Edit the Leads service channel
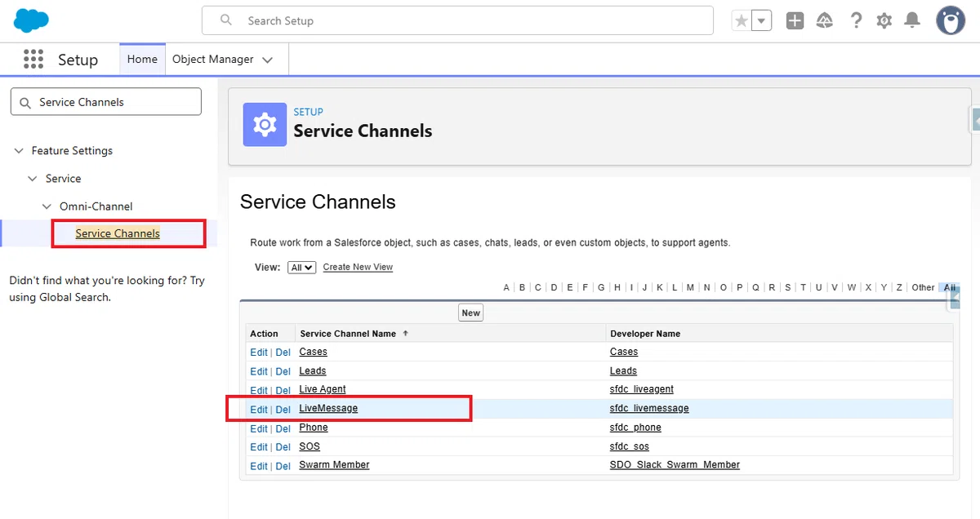Screen dimensions: 980x519 pyautogui.click(x=259, y=371)
